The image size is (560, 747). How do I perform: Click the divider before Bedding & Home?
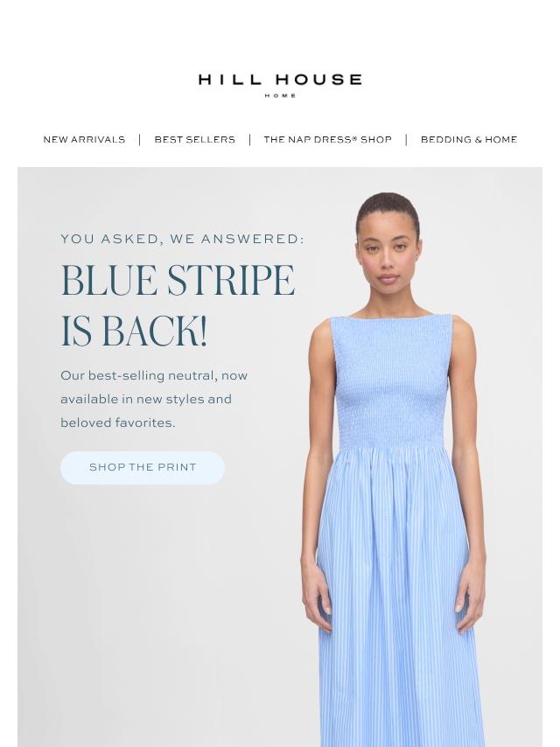[x=406, y=140]
